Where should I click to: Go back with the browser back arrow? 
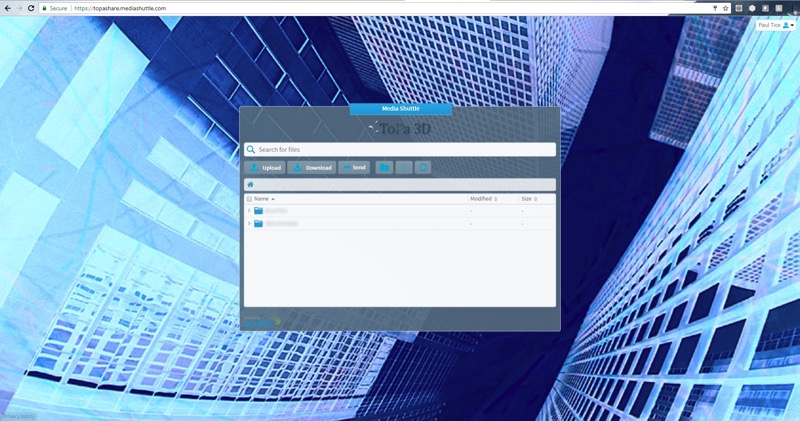coord(8,8)
